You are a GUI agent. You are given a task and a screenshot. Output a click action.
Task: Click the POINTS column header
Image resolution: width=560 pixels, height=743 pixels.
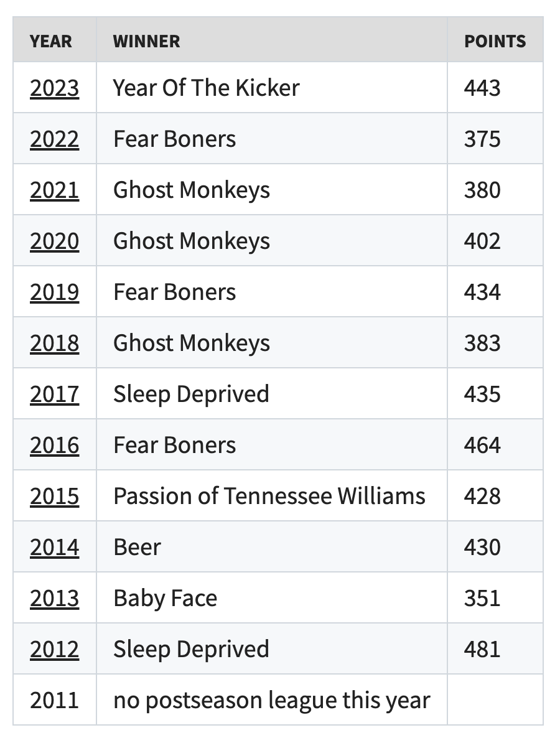(x=495, y=41)
